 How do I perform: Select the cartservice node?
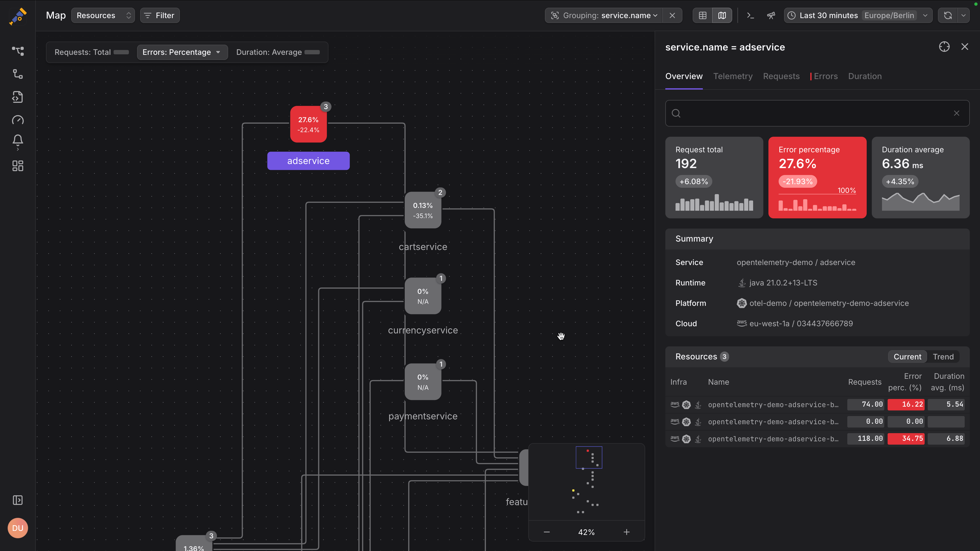tap(423, 210)
